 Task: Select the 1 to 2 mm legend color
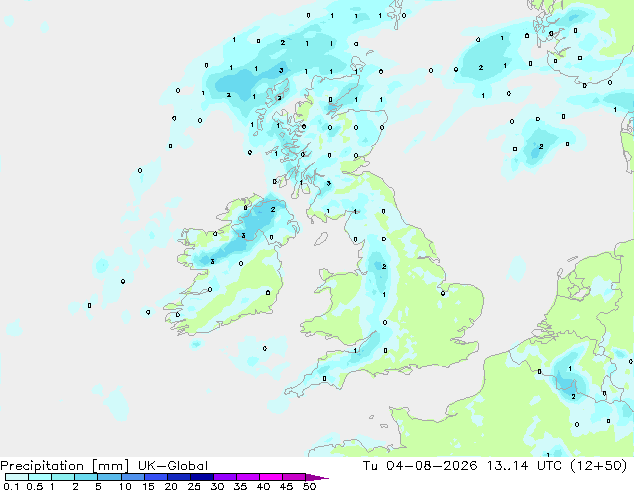(x=63, y=477)
